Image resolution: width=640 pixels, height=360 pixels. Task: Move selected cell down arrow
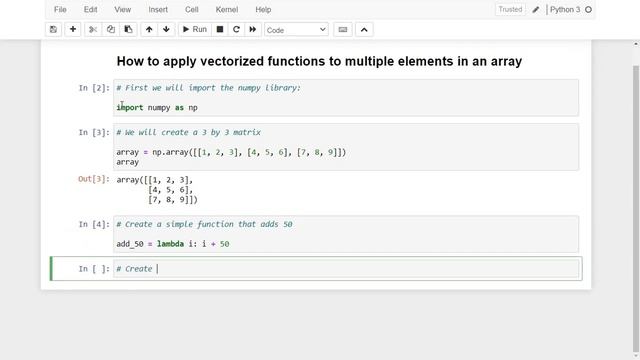pyautogui.click(x=166, y=29)
